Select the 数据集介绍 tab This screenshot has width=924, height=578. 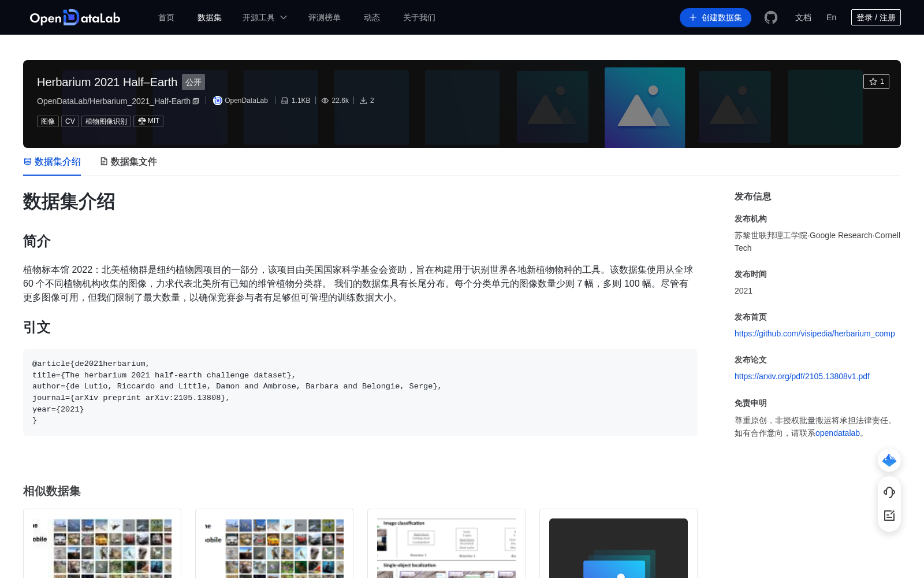tap(52, 162)
